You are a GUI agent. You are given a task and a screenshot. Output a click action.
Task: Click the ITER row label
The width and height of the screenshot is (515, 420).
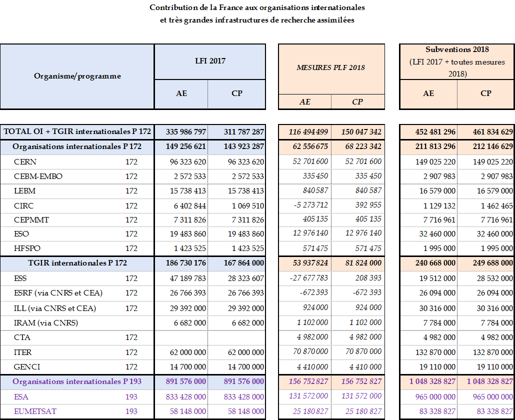23,352
